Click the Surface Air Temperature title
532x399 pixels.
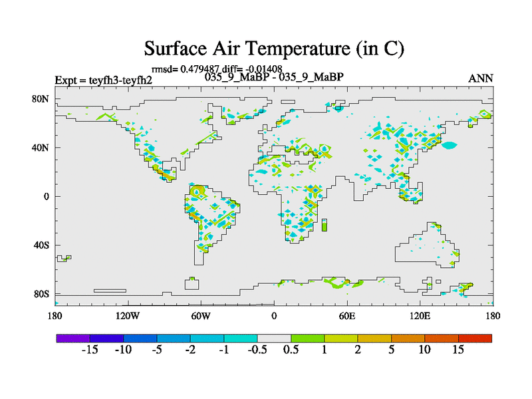click(x=274, y=49)
